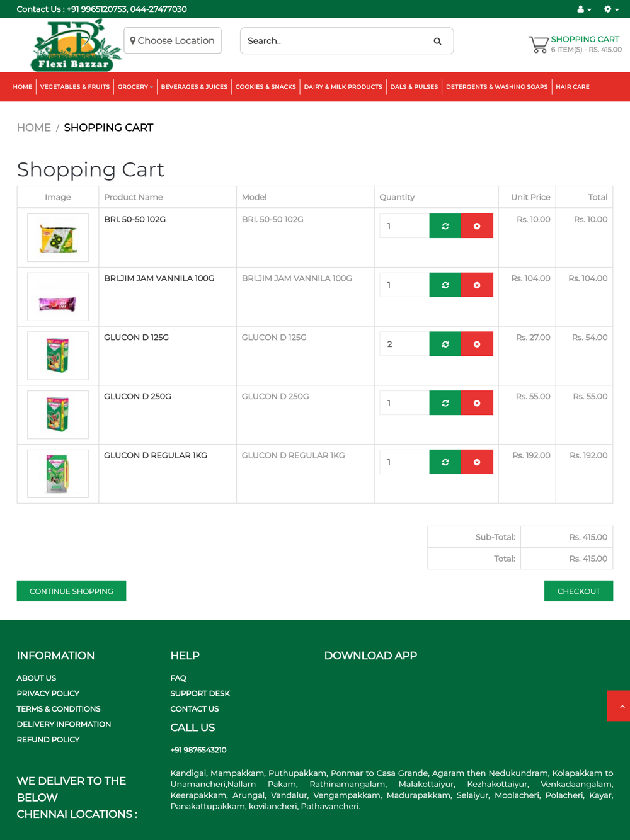Open Dairy & Milk Products menu item
630x840 pixels.
tap(343, 87)
